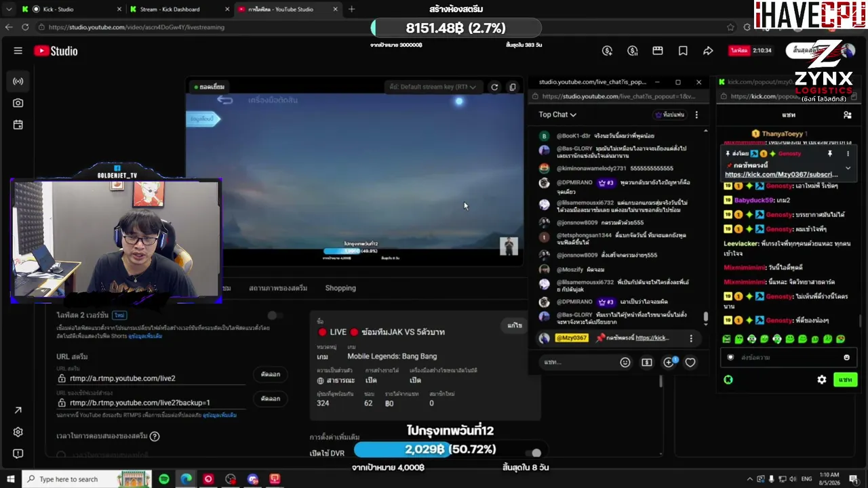Open the Stream health tab
Screen dimensions: 868x488
(278, 288)
